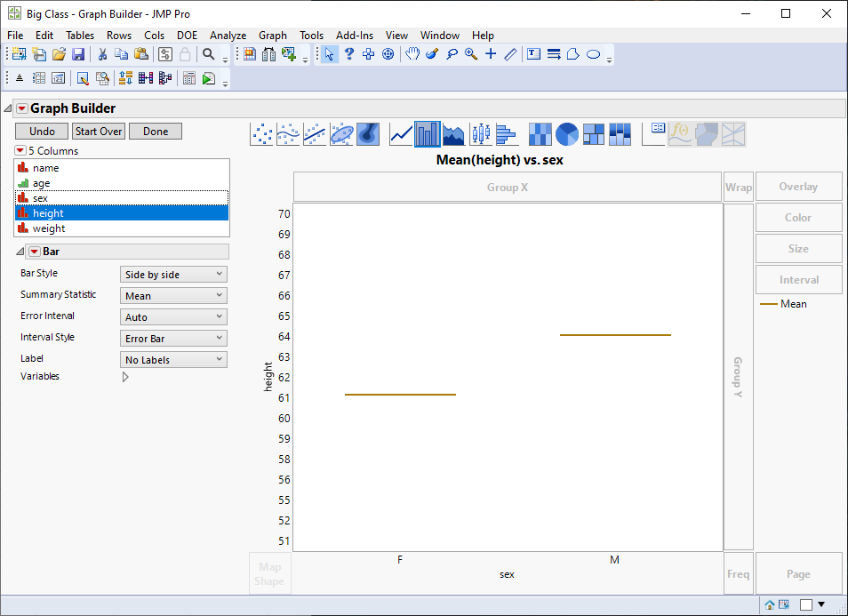This screenshot has width=848, height=616.
Task: Open the Summary Statistic dropdown
Action: coord(173,295)
